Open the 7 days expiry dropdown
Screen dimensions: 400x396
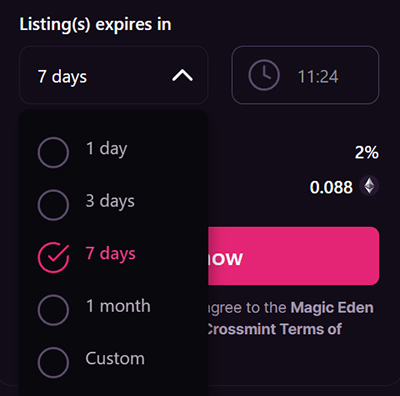pos(114,75)
